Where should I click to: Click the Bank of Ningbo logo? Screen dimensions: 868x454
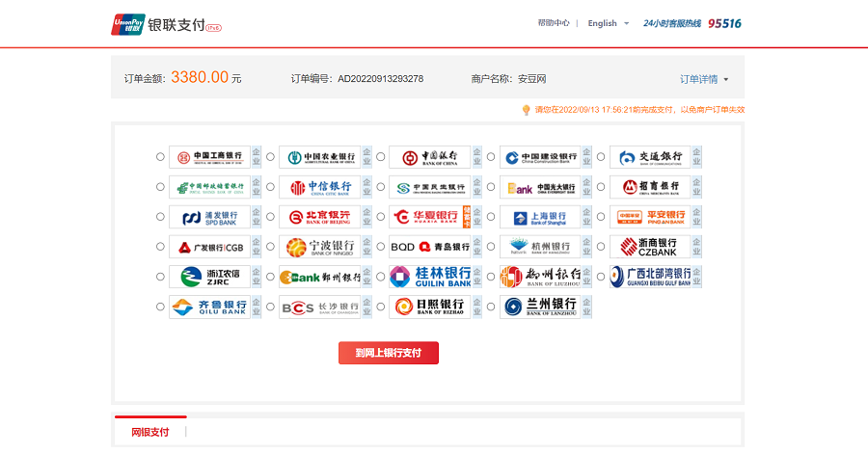(320, 247)
